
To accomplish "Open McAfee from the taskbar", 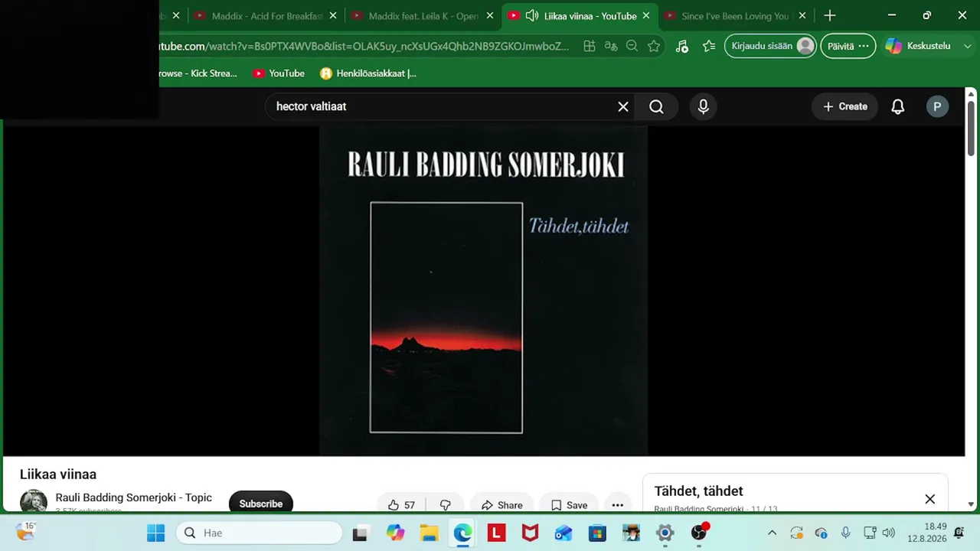I will pyautogui.click(x=530, y=533).
